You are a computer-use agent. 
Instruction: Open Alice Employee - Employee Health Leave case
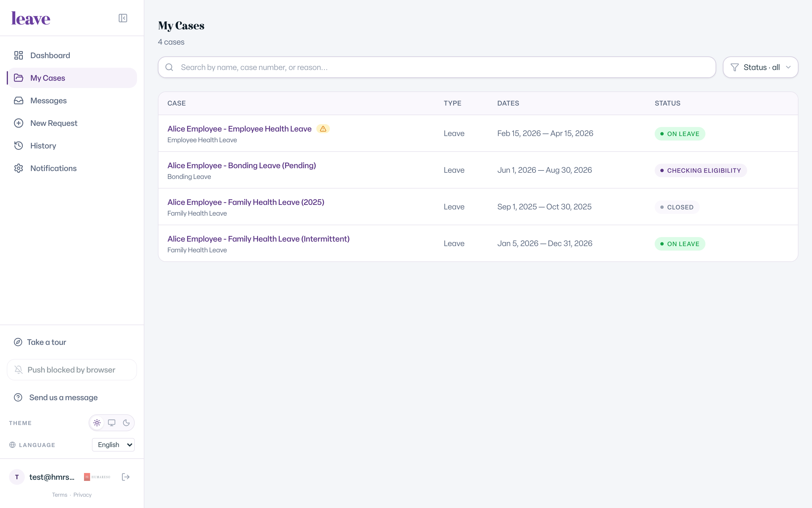click(x=239, y=129)
